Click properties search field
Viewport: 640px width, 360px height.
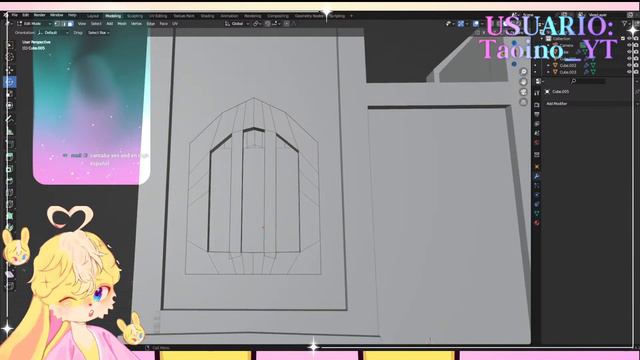pyautogui.click(x=588, y=81)
